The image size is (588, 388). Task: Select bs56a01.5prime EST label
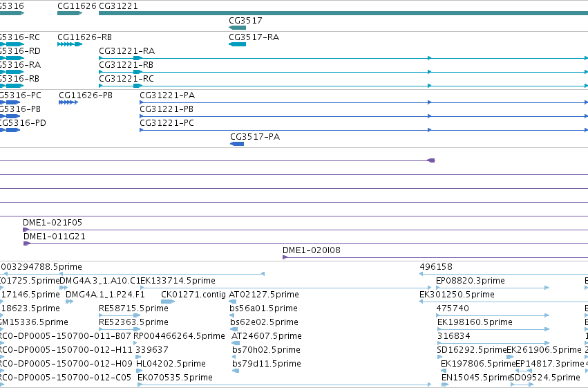(x=264, y=308)
